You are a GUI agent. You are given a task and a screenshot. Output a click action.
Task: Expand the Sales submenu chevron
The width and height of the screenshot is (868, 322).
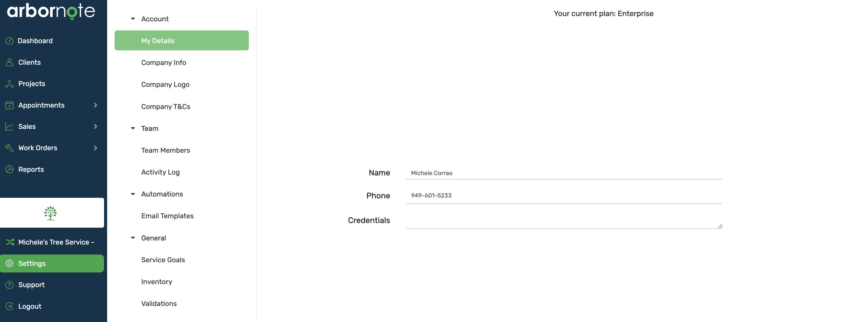[x=95, y=126]
